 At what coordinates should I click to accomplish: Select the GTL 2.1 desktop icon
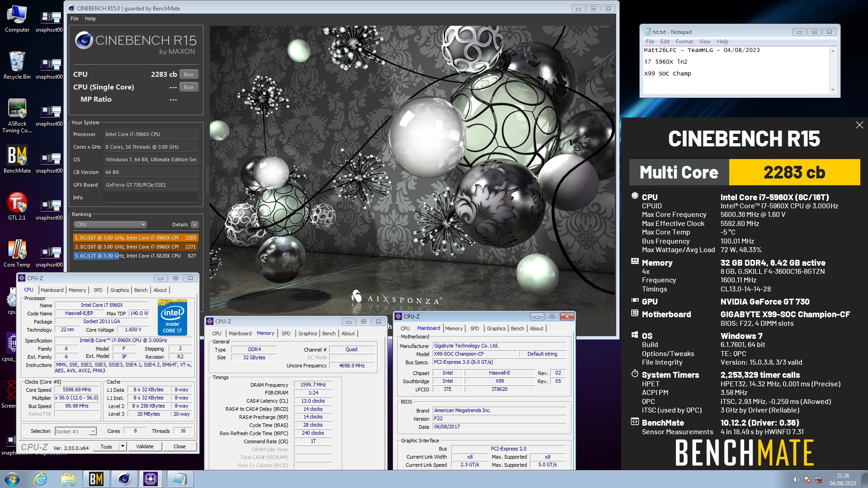point(17,206)
